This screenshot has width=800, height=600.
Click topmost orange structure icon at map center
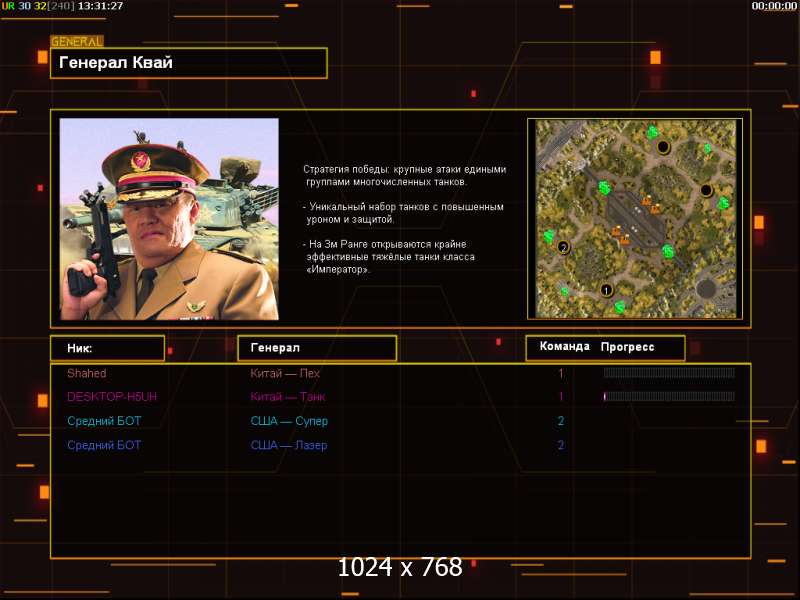click(646, 201)
